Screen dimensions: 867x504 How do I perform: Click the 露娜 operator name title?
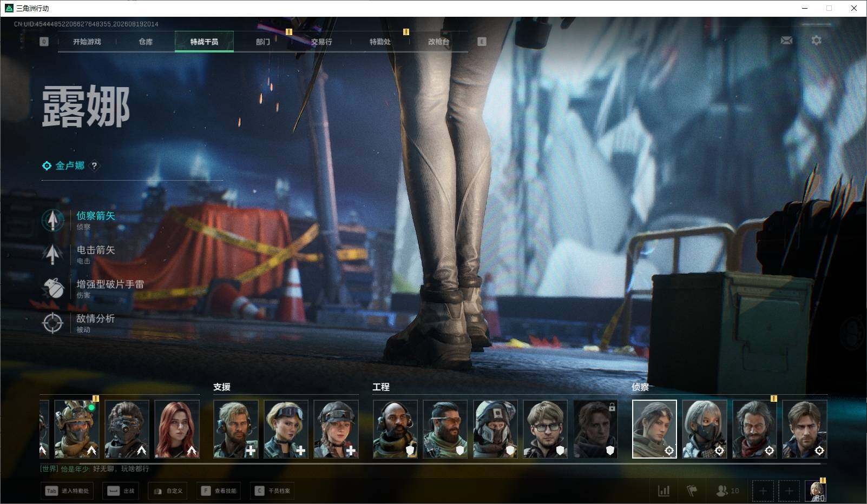click(x=86, y=107)
